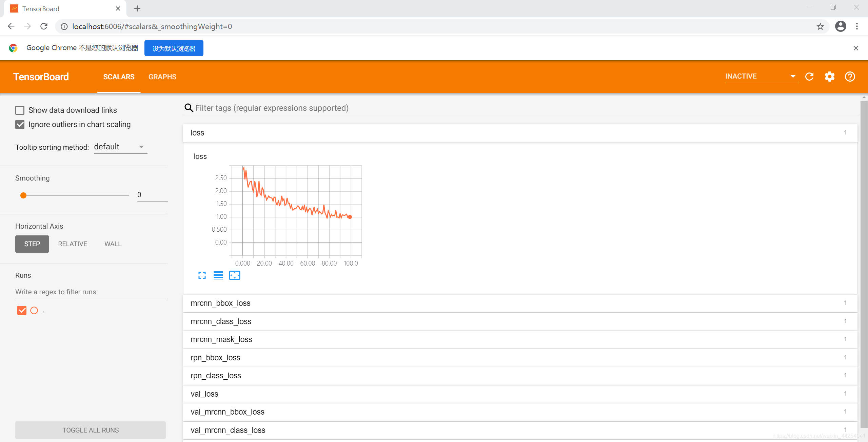Image resolution: width=868 pixels, height=442 pixels.
Task: Open Chrome three-dot menu
Action: pos(857,26)
